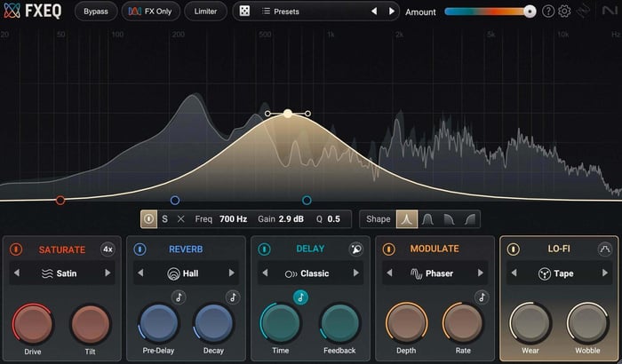This screenshot has height=364, width=622.
Task: Toggle the Reverb module power button
Action: click(140, 249)
